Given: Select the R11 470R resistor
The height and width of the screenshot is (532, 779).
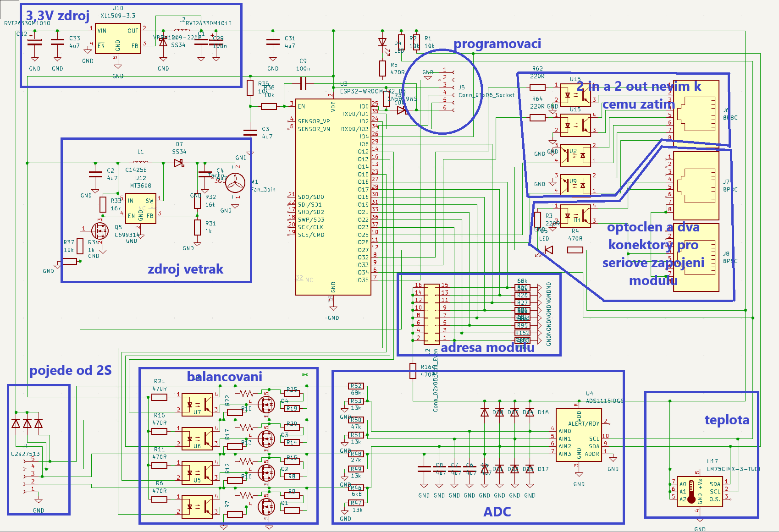Looking at the screenshot, I should coord(159,465).
